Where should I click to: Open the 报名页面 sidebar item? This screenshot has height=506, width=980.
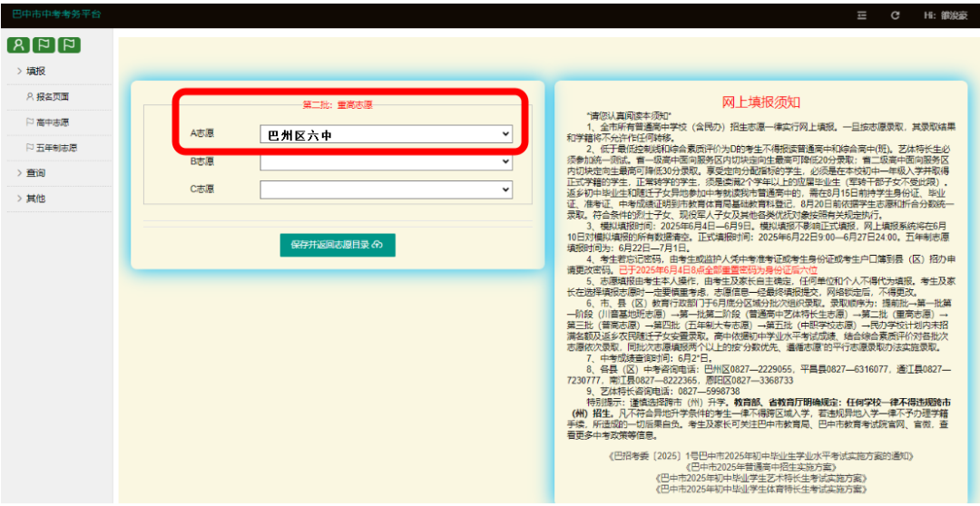coord(53,97)
